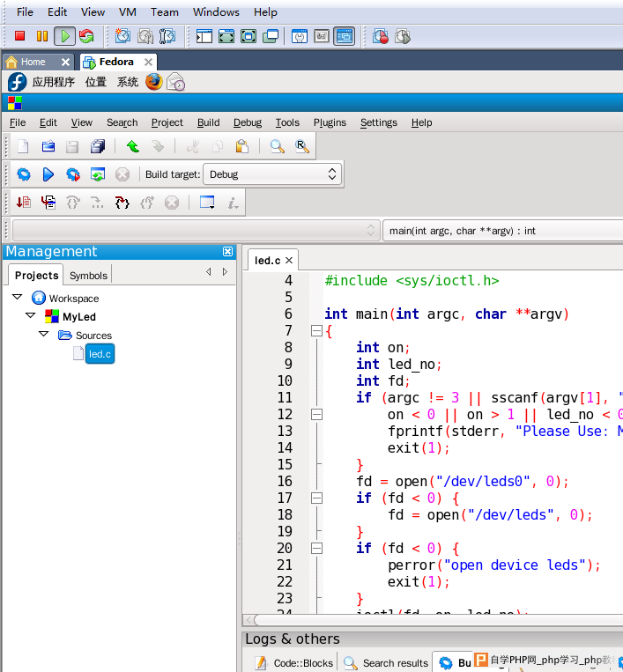
Task: Select led.c file in project tree
Action: point(100,354)
